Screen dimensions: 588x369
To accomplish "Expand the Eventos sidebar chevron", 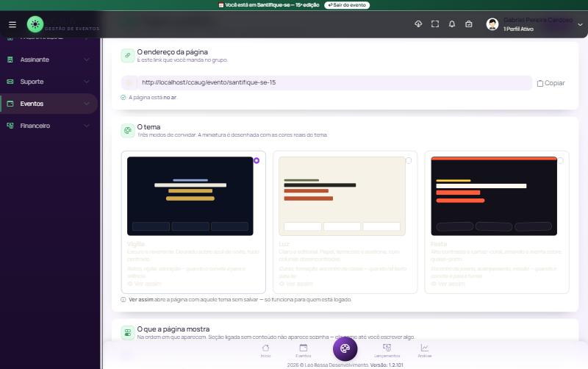I will pos(87,104).
